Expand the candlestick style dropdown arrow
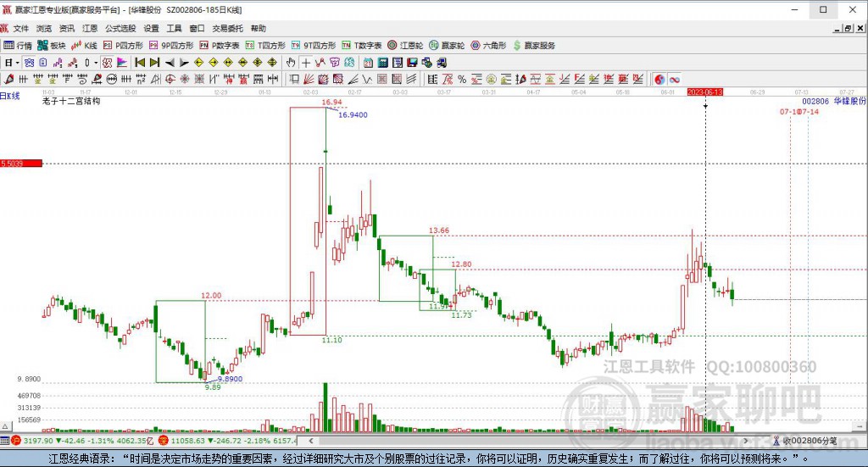This screenshot has width=868, height=467. tap(96, 63)
